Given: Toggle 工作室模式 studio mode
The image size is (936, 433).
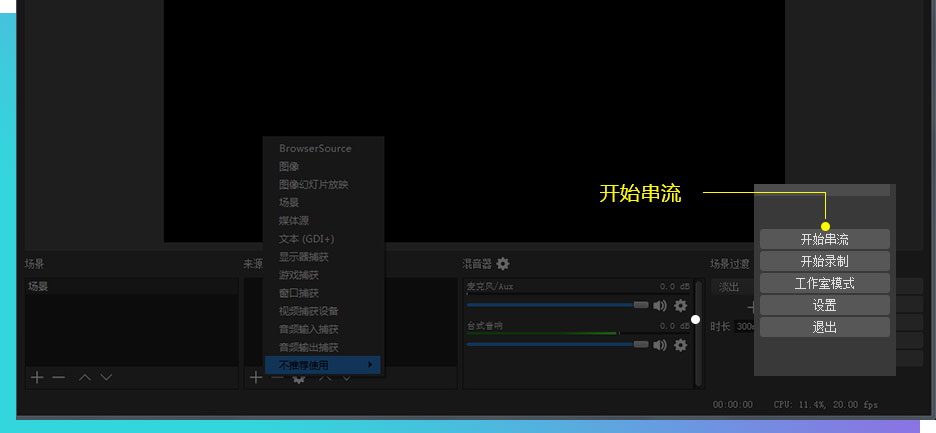Looking at the screenshot, I should tap(824, 283).
